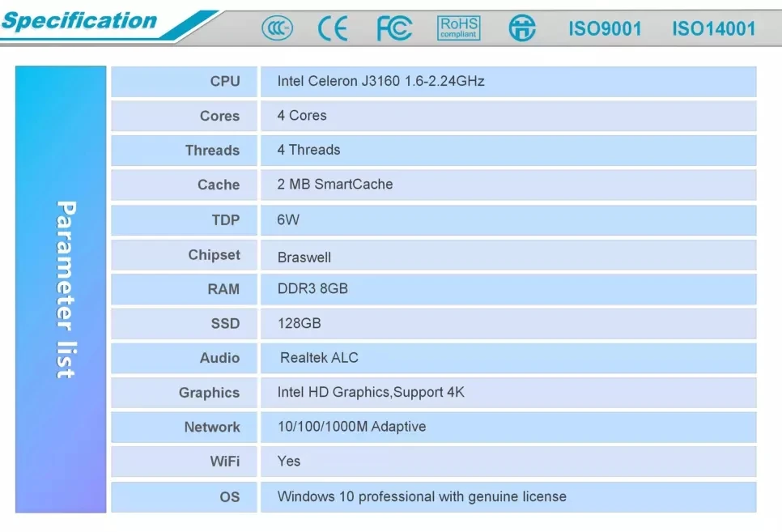Select the Cache label cell

(184, 185)
